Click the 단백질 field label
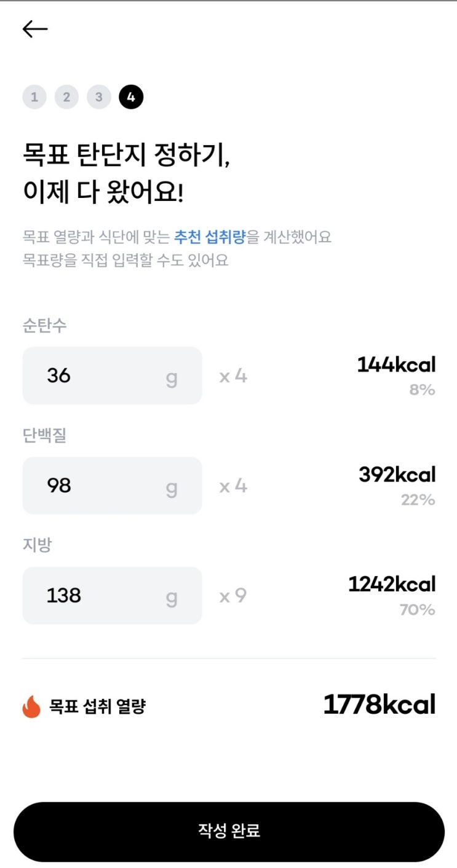The image size is (457, 868). point(45,436)
